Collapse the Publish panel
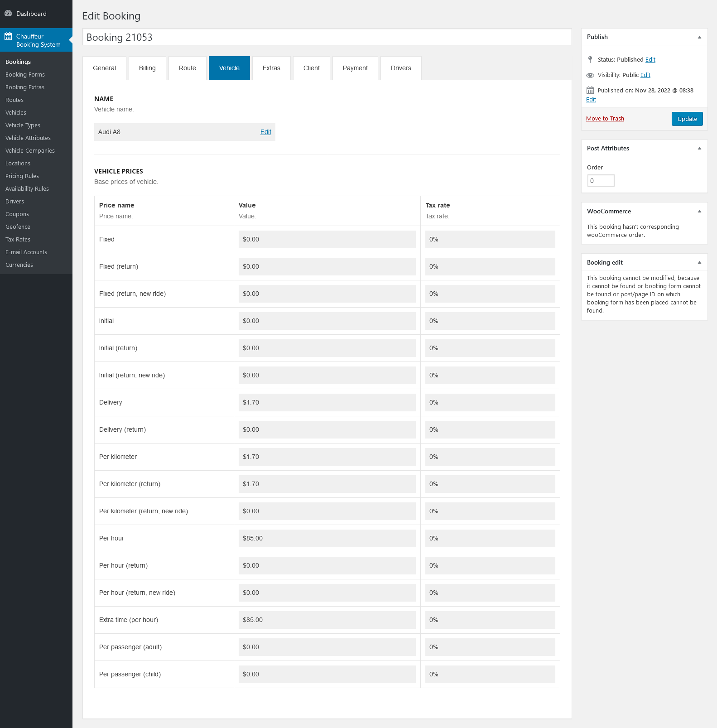The width and height of the screenshot is (717, 728). 699,37
